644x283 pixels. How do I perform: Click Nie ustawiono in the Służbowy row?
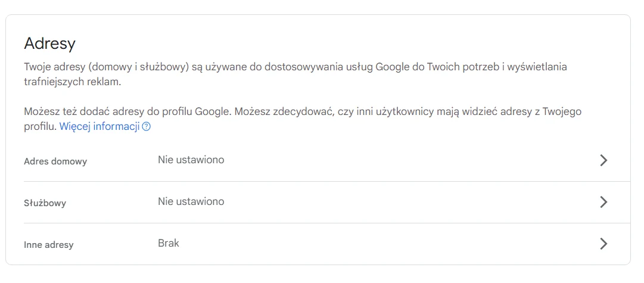[x=191, y=201]
